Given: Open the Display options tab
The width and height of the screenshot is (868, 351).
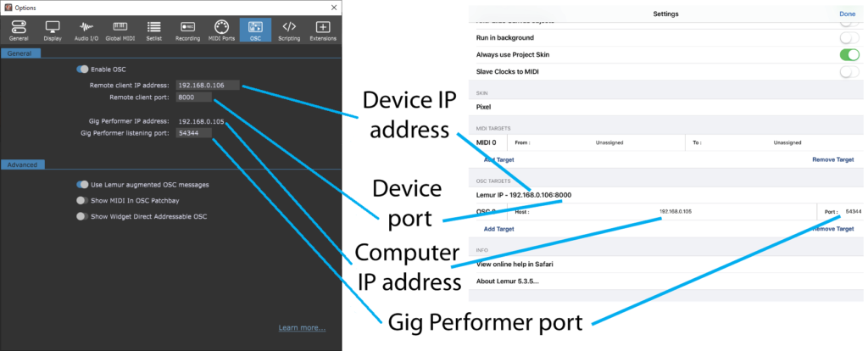Looking at the screenshot, I should pyautogui.click(x=53, y=31).
